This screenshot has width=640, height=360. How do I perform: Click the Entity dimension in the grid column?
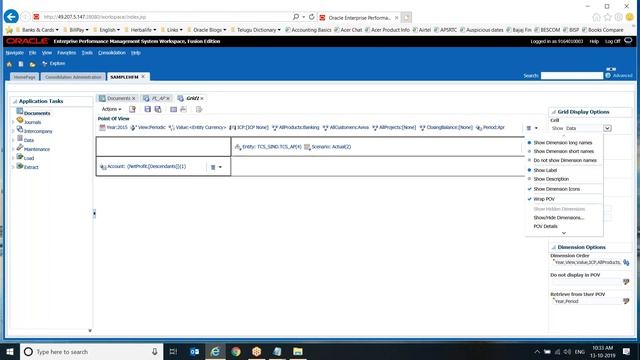(x=268, y=147)
